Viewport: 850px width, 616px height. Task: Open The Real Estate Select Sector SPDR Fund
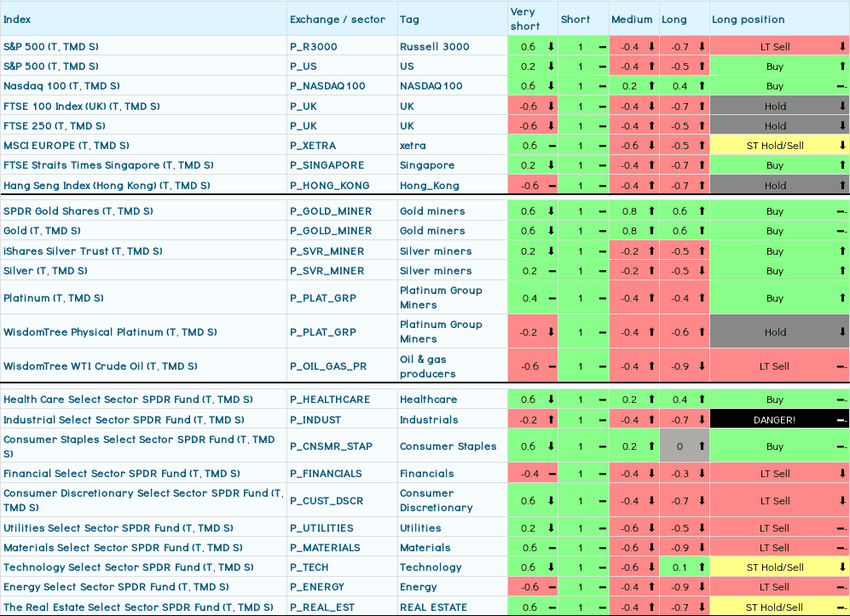(x=138, y=607)
